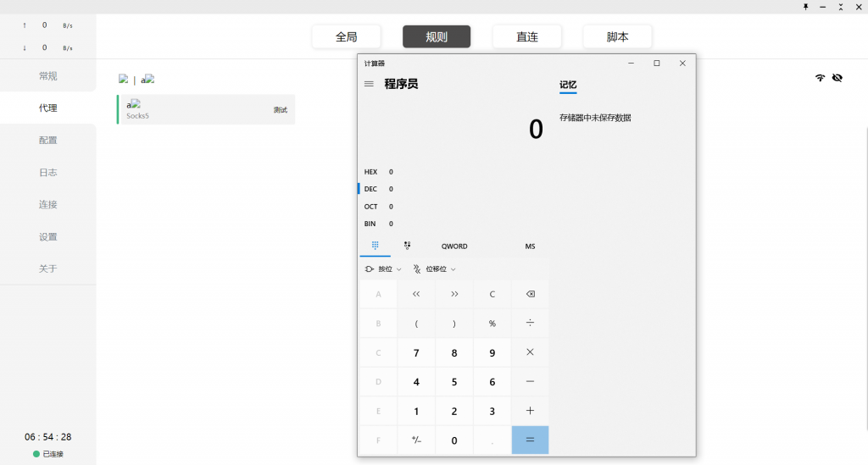Click the MS memory store button

pos(530,246)
